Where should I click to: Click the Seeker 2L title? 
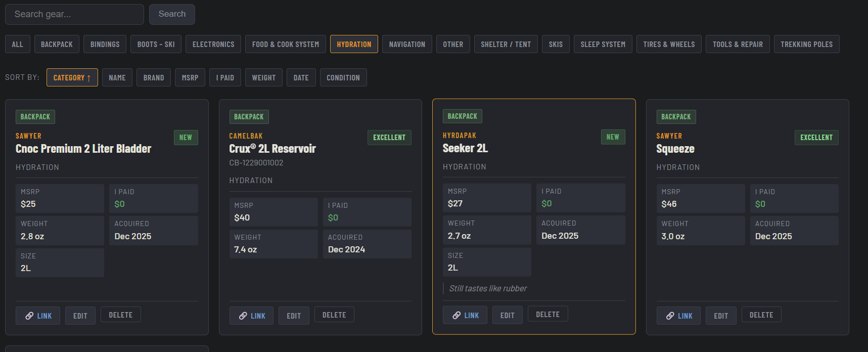click(466, 148)
